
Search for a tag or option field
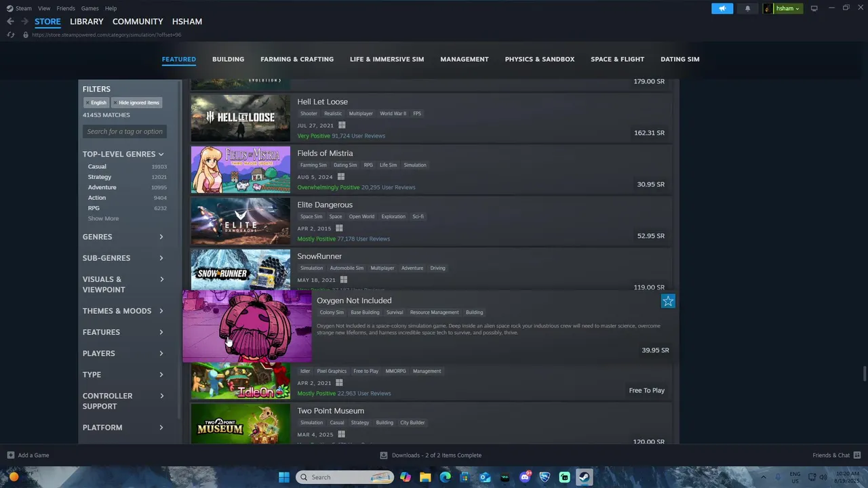point(125,131)
